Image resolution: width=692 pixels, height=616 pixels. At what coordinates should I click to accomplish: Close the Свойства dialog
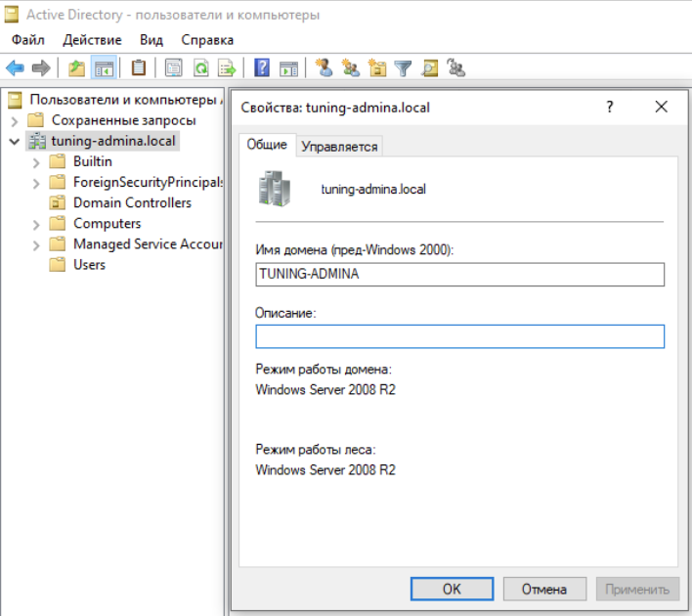[661, 107]
